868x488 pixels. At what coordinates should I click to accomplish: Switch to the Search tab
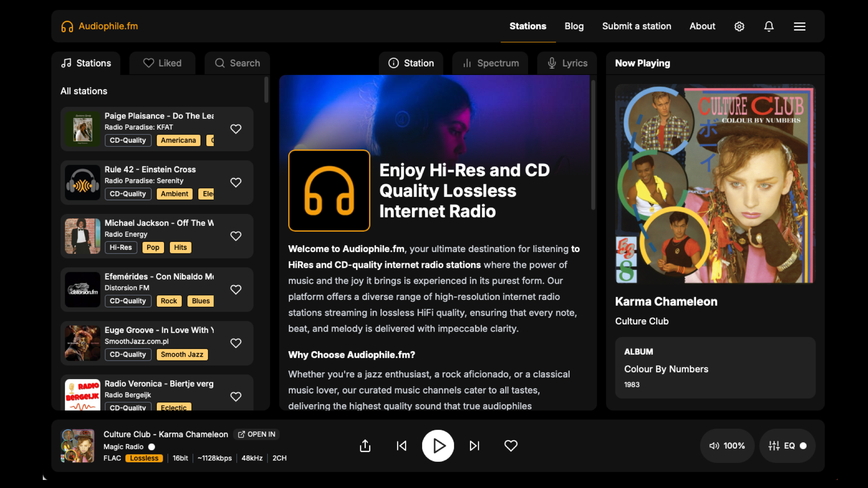tap(237, 63)
